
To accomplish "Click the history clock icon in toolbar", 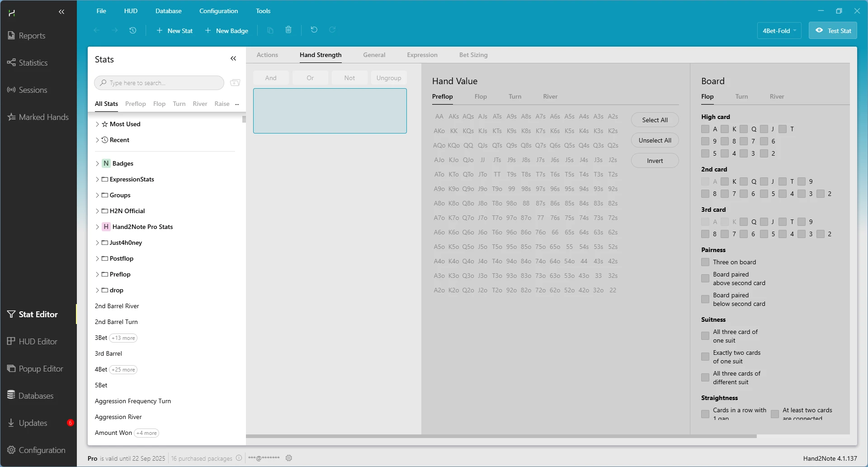I will (x=132, y=30).
